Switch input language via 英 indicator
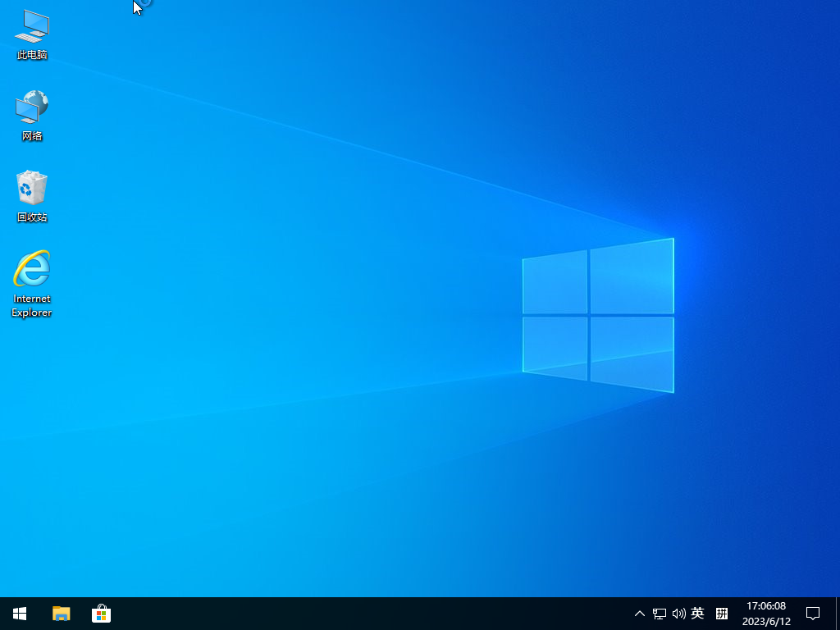840x630 pixels. click(x=697, y=613)
